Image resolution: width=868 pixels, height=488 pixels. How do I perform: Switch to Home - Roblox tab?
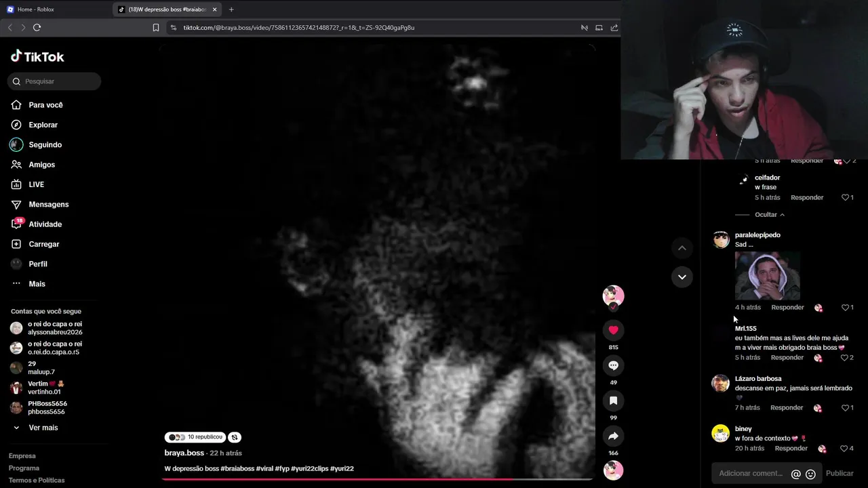[x=54, y=9]
